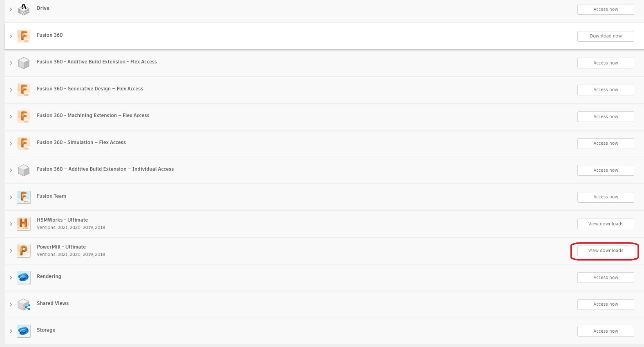This screenshot has width=644, height=347.
Task: Click the Rendering product name
Action: tap(49, 276)
